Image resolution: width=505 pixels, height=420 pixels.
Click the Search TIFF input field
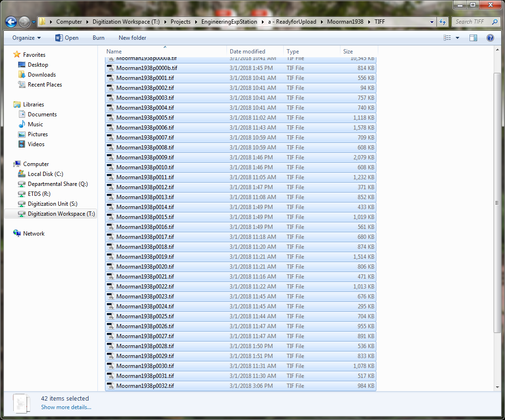(x=472, y=22)
